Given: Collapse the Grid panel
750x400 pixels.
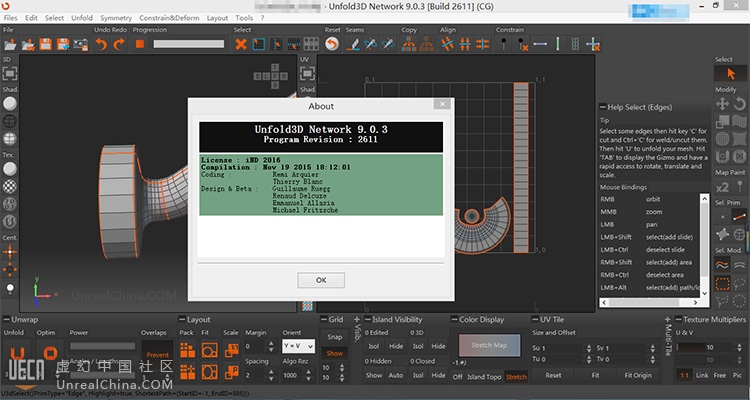Looking at the screenshot, I should coord(324,319).
